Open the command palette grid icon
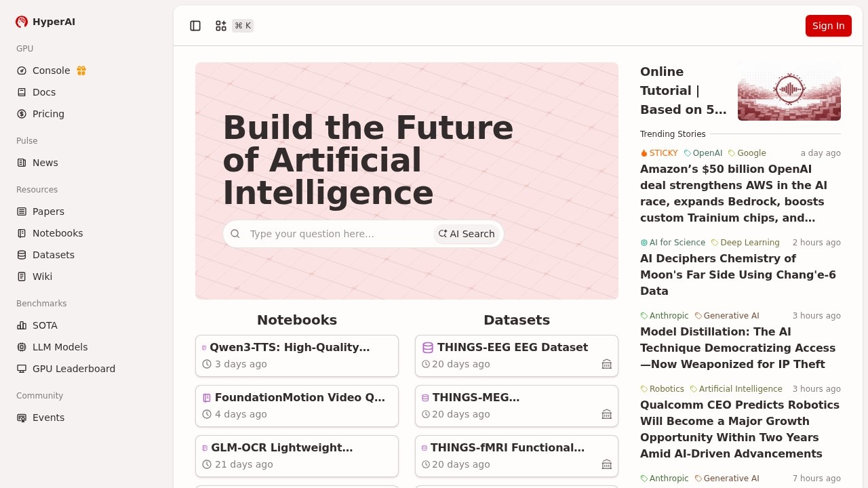 coord(221,26)
